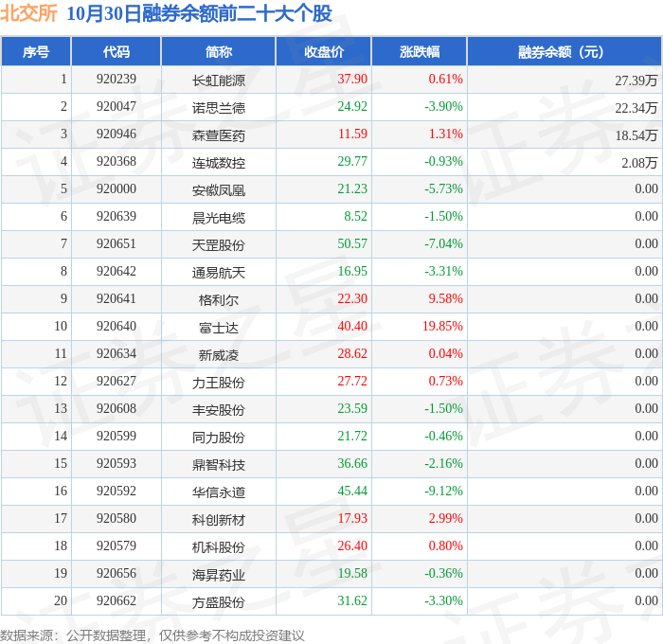This screenshot has width=663, height=644.
Task: Select stock code 920239
Action: pyautogui.click(x=116, y=79)
